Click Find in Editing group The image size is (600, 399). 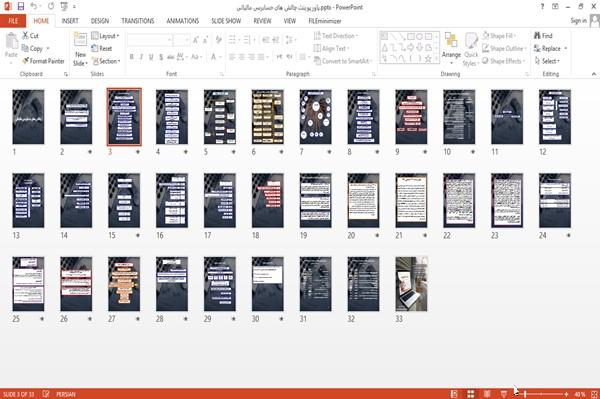(x=543, y=36)
